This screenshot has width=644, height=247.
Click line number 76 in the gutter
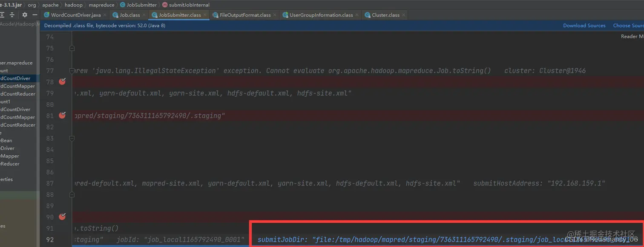tap(49, 59)
